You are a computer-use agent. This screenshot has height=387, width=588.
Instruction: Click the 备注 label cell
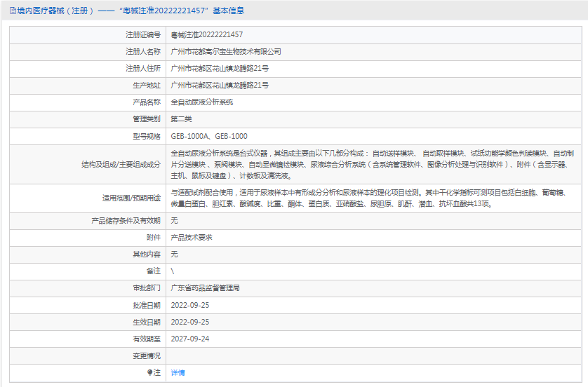[x=88, y=271]
